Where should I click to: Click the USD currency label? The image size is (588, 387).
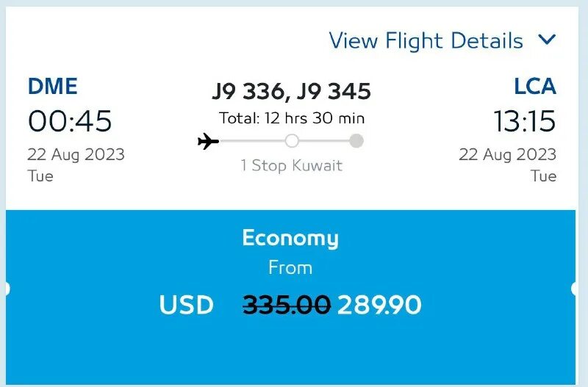pos(187,304)
